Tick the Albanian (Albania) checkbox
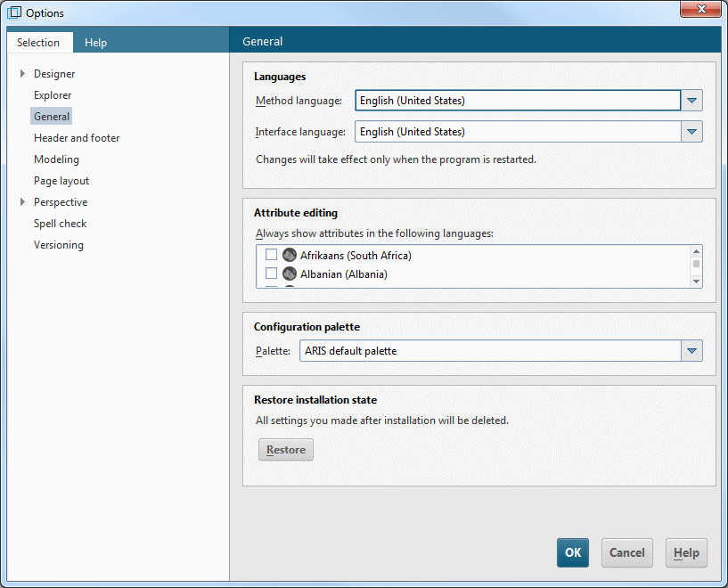728x588 pixels. tap(271, 274)
